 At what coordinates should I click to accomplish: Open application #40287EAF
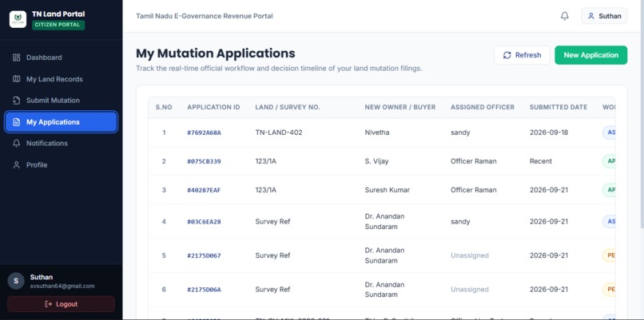coord(204,190)
